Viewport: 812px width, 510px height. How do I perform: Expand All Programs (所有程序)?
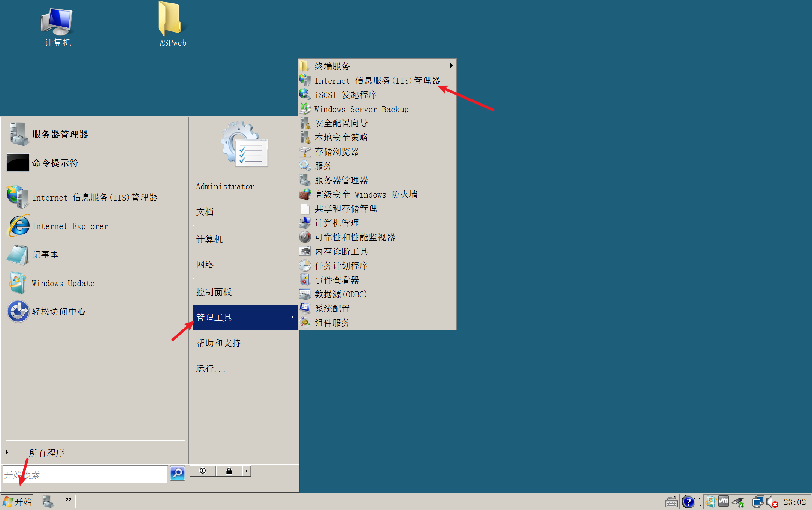[x=46, y=453]
